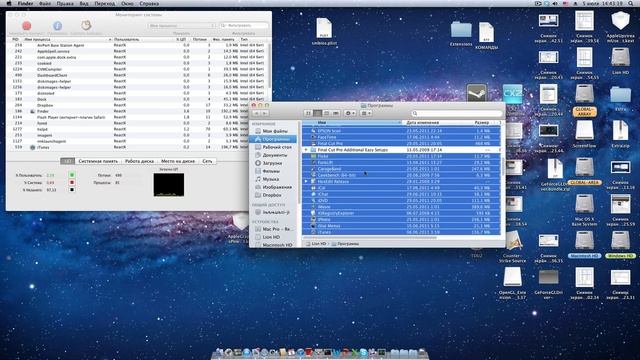The height and width of the screenshot is (360, 640).
Task: Open the Переход menu in the menu bar
Action: coord(105,4)
